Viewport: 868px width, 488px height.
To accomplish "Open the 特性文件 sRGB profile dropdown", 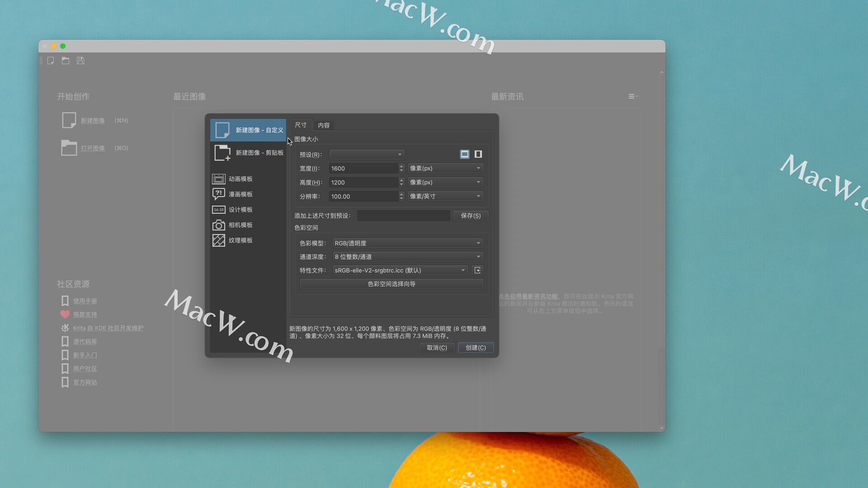I will pos(400,270).
